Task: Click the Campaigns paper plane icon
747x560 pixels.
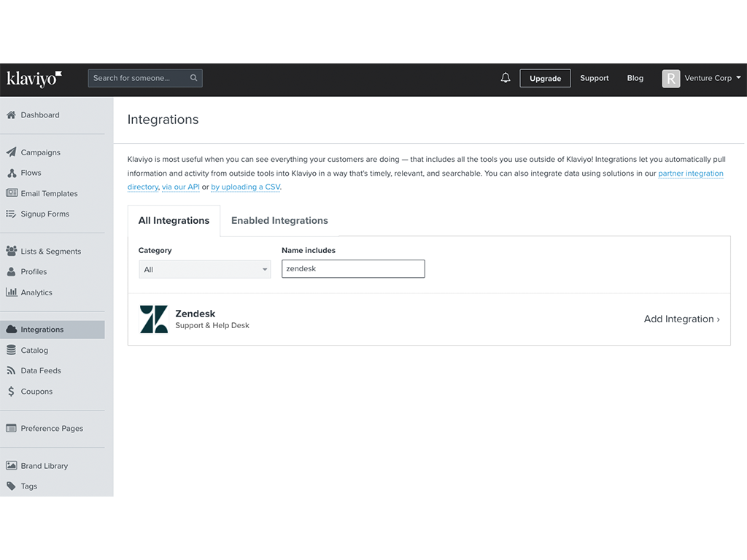Action: tap(11, 152)
